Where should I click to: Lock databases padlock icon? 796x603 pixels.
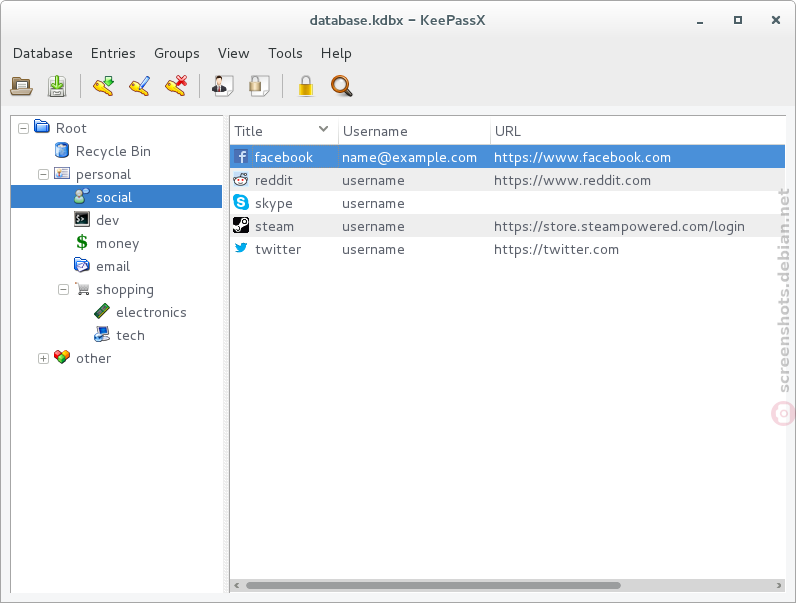[306, 86]
